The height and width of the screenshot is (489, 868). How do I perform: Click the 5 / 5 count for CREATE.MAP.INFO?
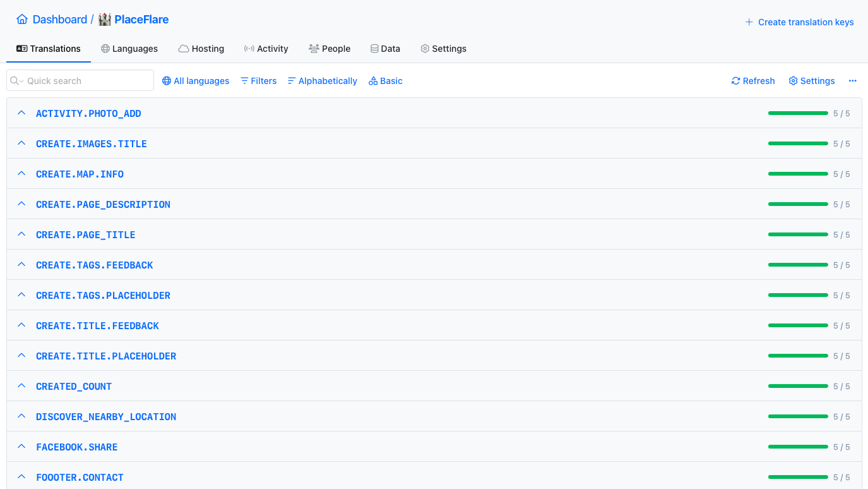point(841,174)
